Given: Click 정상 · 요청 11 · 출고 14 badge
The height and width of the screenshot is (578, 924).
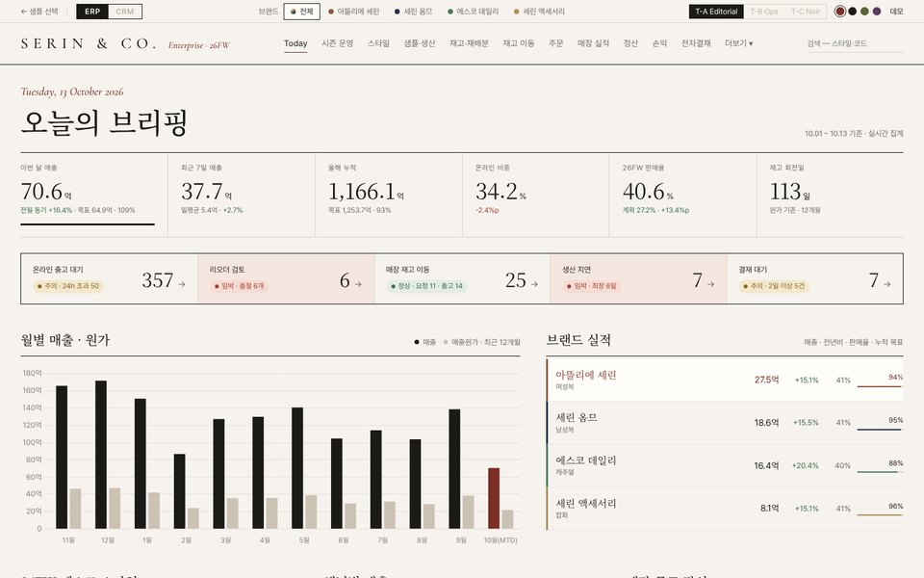Looking at the screenshot, I should [426, 286].
